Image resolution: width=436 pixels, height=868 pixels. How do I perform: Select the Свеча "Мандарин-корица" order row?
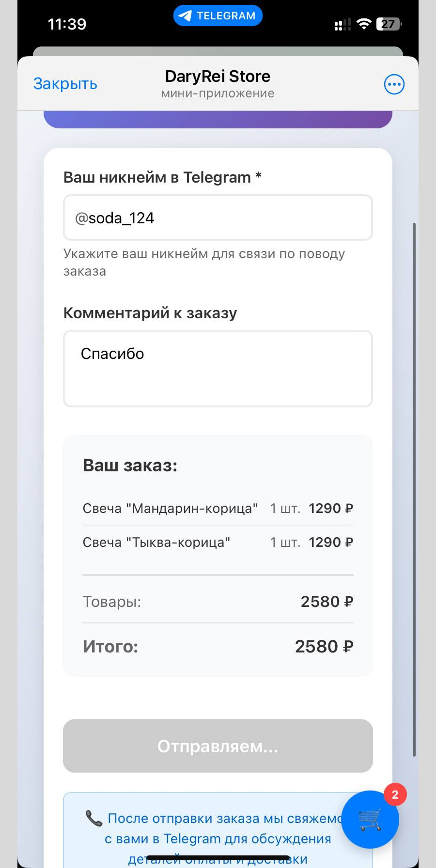click(218, 508)
